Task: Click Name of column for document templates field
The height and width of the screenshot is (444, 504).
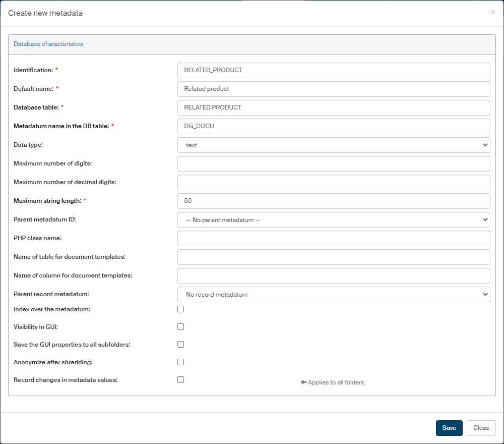Action: coord(334,275)
